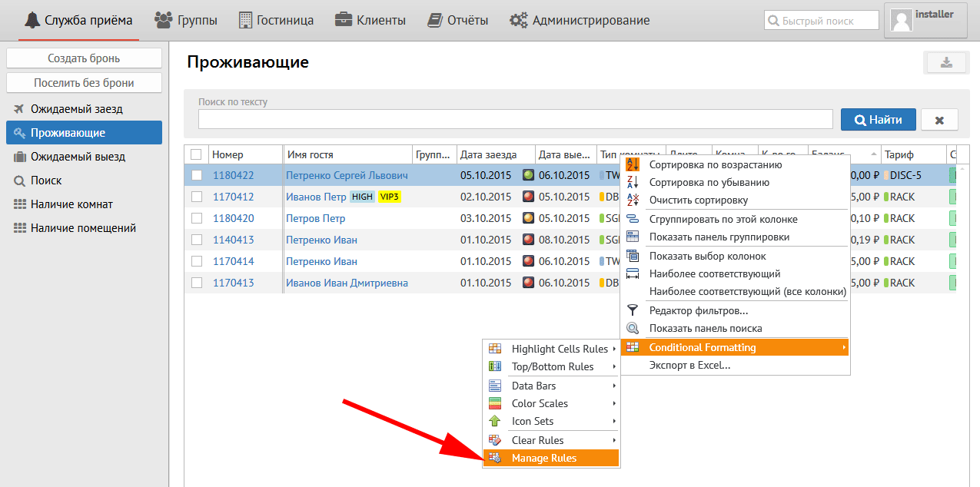
Task: Click the user avatar icon for installer
Action: click(900, 21)
